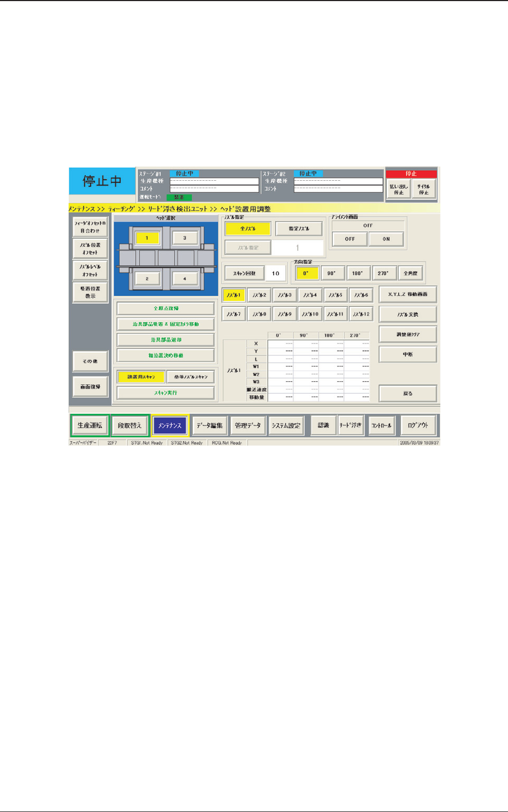Select ノズル9 button
Viewport: 508px width, 812px height.
tap(284, 314)
